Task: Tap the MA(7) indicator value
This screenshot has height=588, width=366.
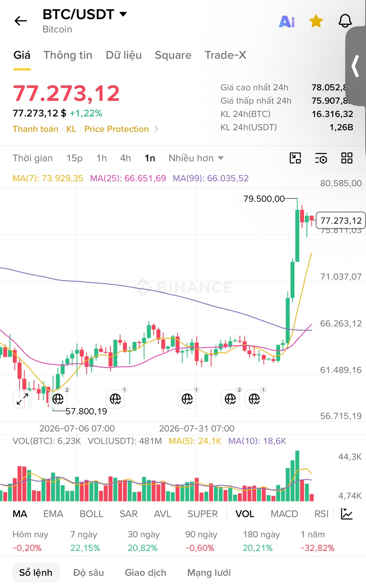Action: coord(48,178)
